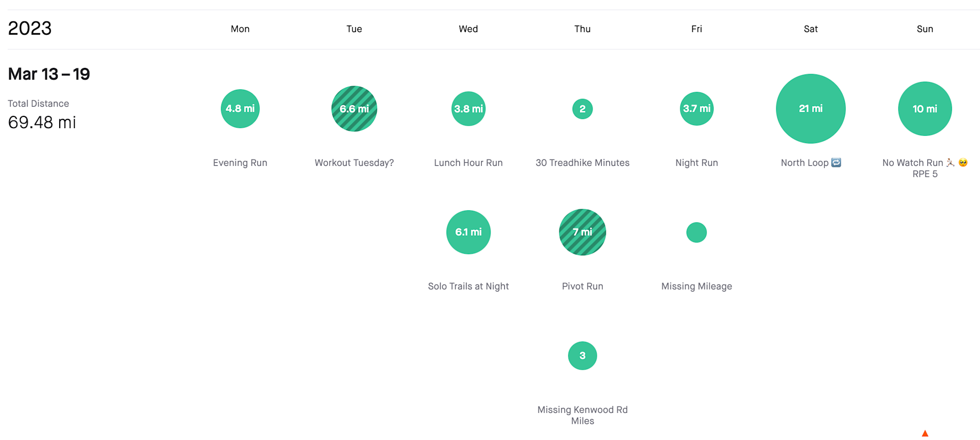Open the Lunch Hour Run link
The image size is (980, 440).
468,163
